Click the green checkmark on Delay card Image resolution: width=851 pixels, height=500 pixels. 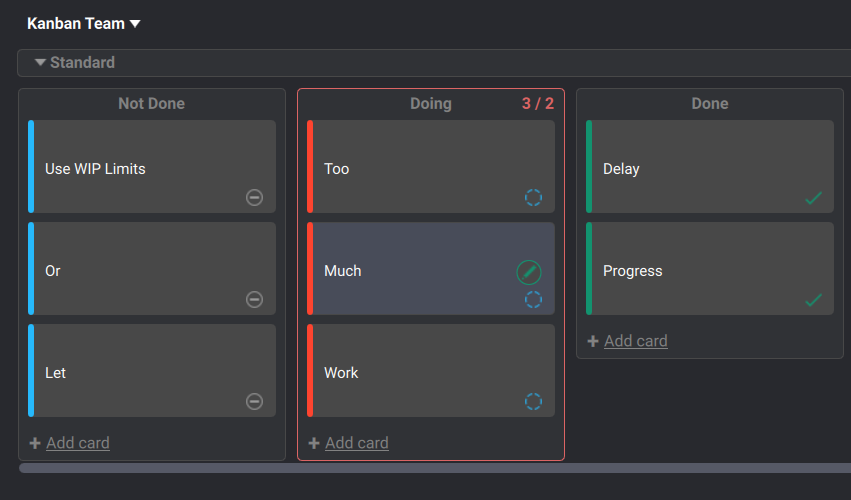[x=813, y=198]
